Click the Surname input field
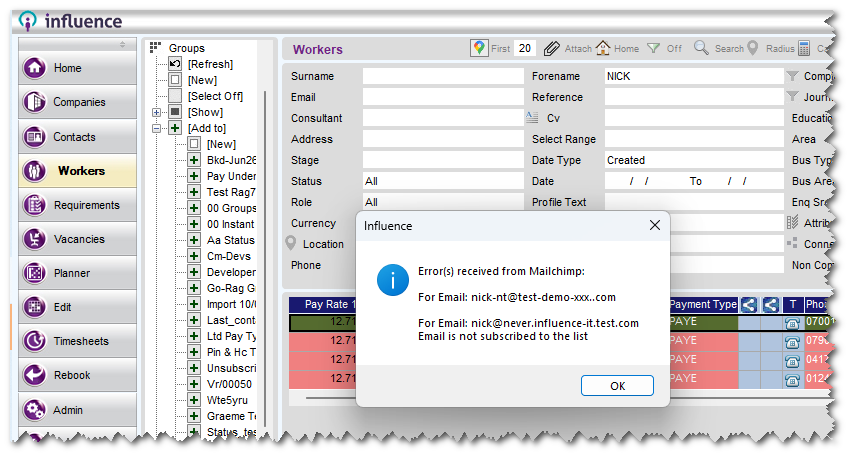853x459 pixels. [x=443, y=76]
